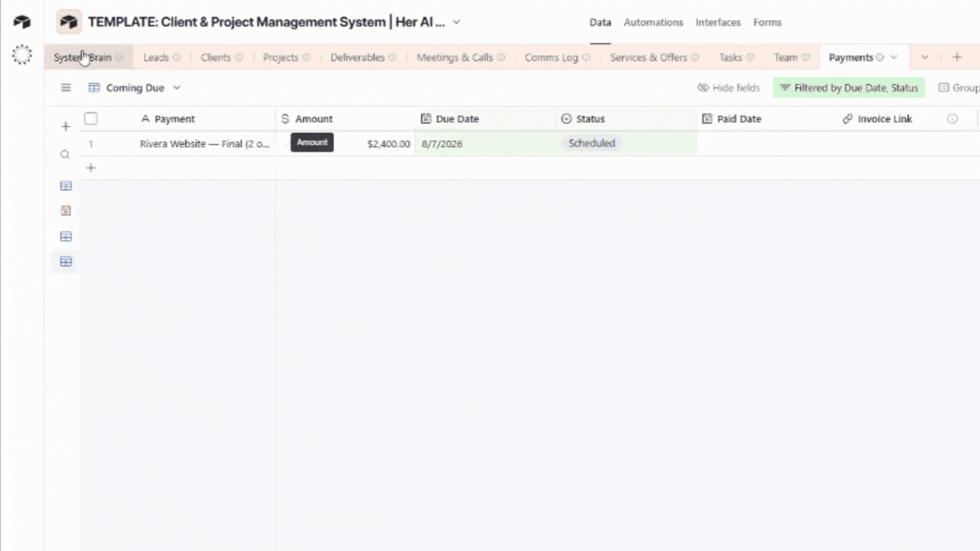Click the info icon on Meetings & Calls tab

click(501, 58)
